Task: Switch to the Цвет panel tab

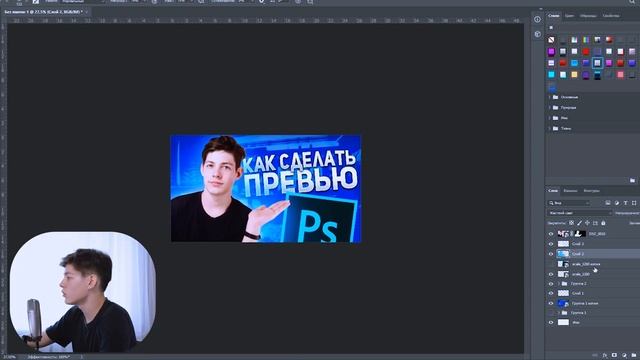Action: point(569,16)
